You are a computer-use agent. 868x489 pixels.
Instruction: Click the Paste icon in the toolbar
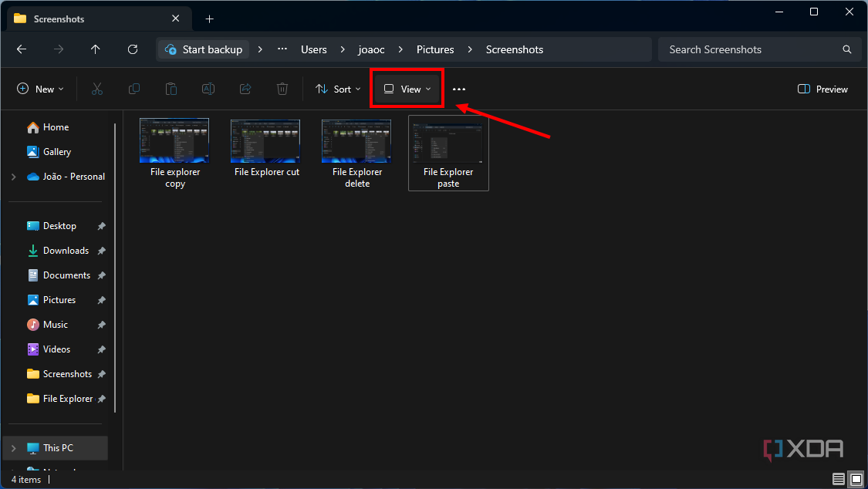coord(171,89)
